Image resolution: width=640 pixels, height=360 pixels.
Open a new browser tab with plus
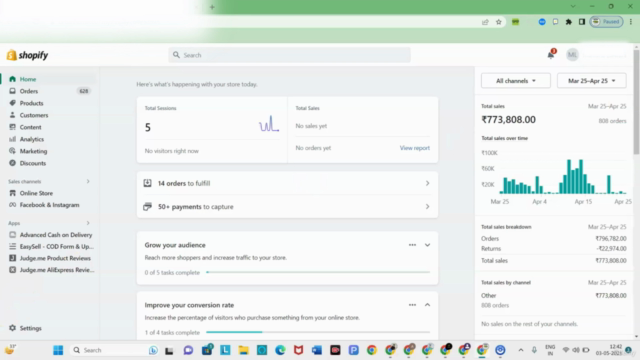pos(212,7)
